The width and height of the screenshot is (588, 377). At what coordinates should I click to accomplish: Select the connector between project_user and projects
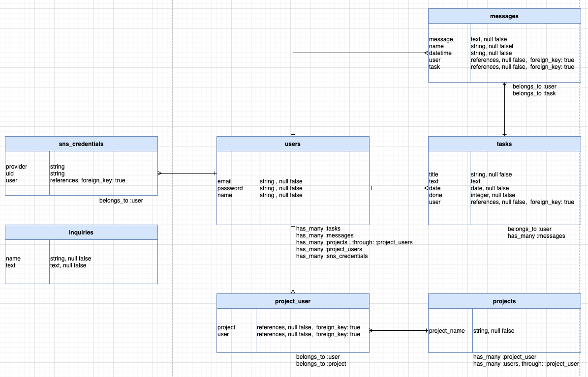pyautogui.click(x=399, y=331)
